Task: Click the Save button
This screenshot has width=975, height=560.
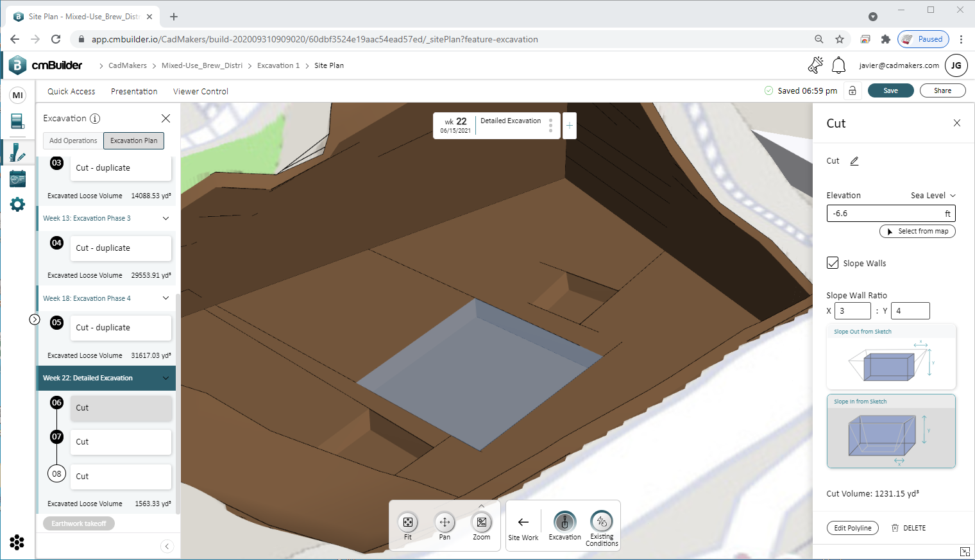Action: pyautogui.click(x=891, y=90)
